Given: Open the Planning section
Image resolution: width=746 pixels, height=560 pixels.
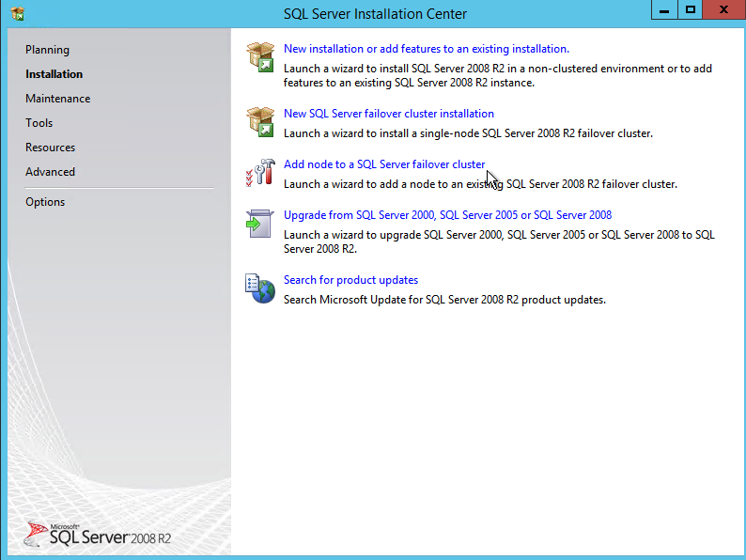Looking at the screenshot, I should 47,50.
